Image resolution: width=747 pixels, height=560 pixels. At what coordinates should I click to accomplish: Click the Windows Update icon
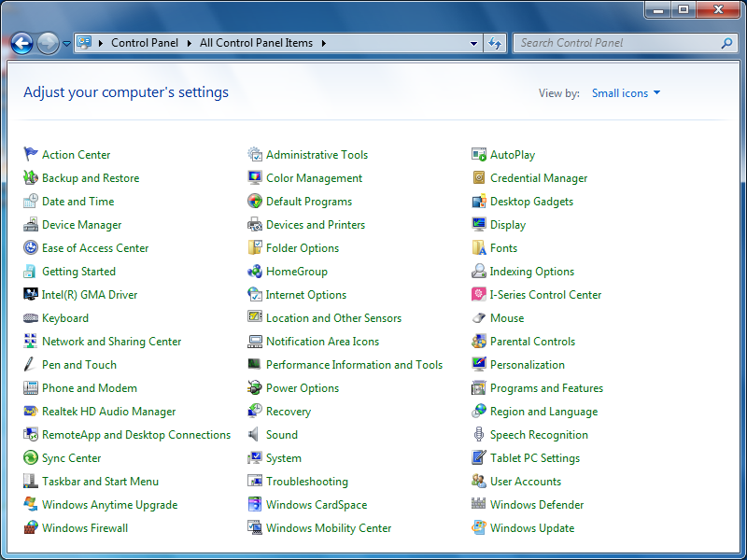[x=479, y=527]
